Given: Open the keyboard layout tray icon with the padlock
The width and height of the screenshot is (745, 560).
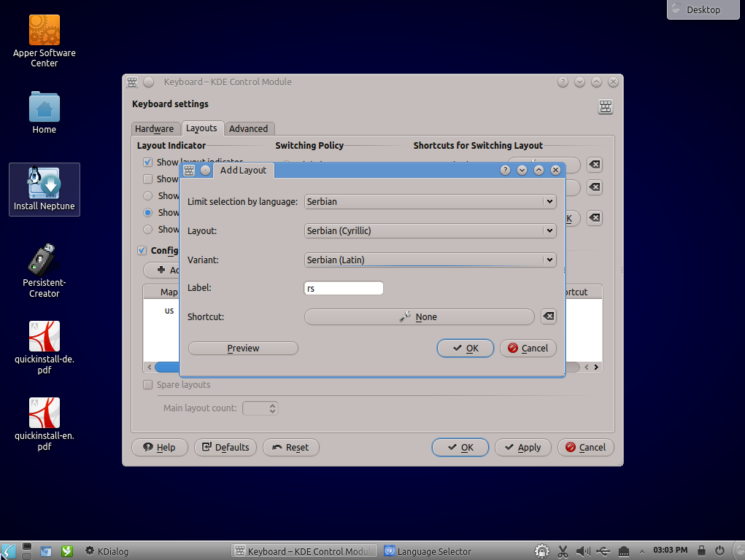Looking at the screenshot, I should click(541, 551).
